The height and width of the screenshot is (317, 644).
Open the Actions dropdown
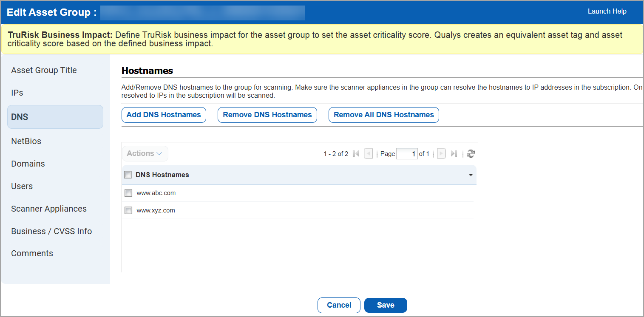145,153
